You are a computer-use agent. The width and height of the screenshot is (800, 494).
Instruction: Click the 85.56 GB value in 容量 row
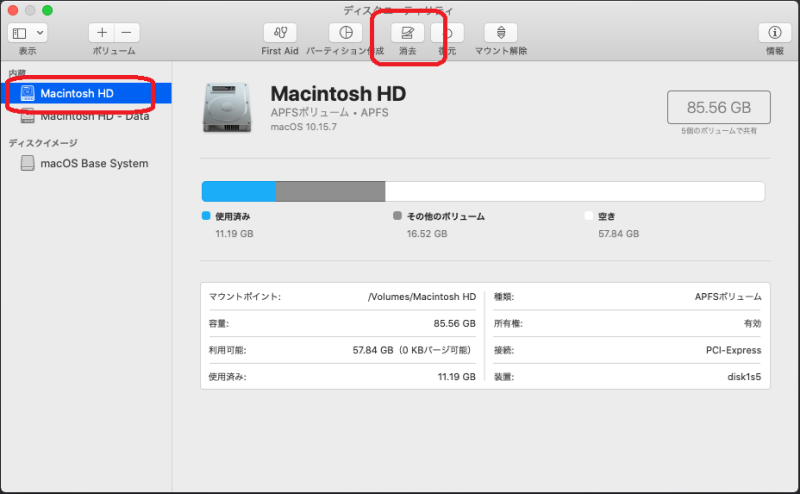[455, 324]
